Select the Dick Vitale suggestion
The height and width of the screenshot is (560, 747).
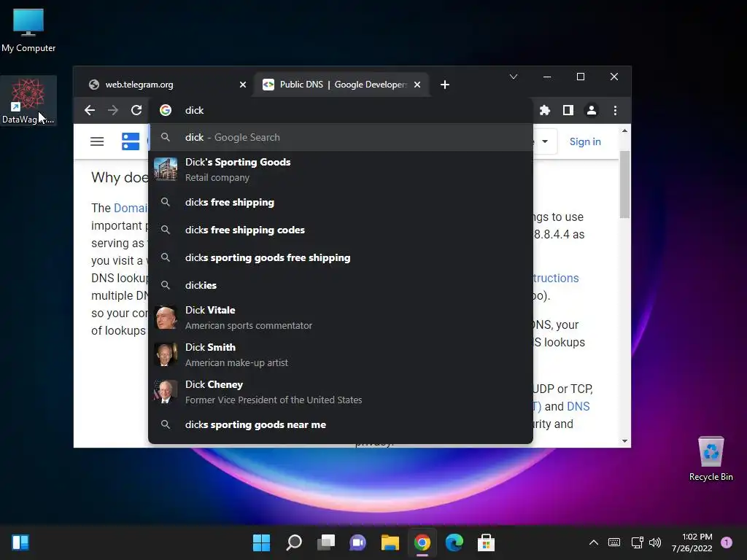tap(341, 318)
